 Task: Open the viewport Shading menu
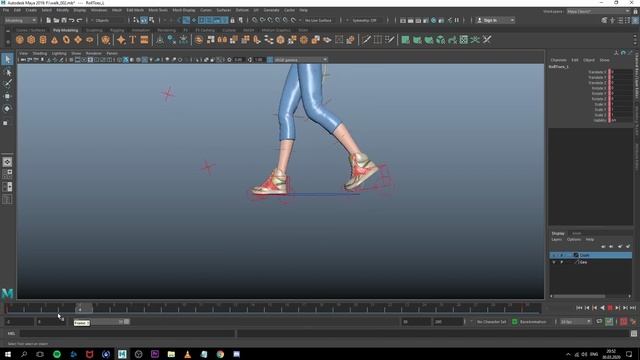pos(40,53)
